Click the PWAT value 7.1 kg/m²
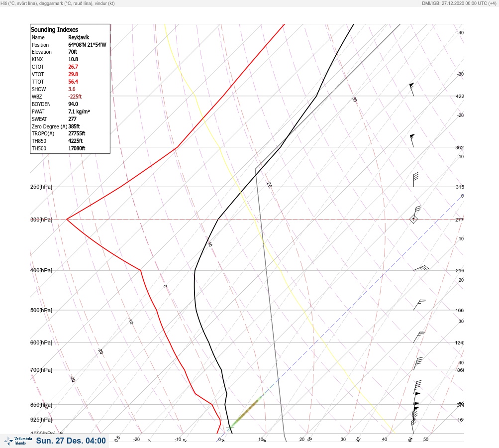Viewport: 499px width, 448px height. click(79, 112)
